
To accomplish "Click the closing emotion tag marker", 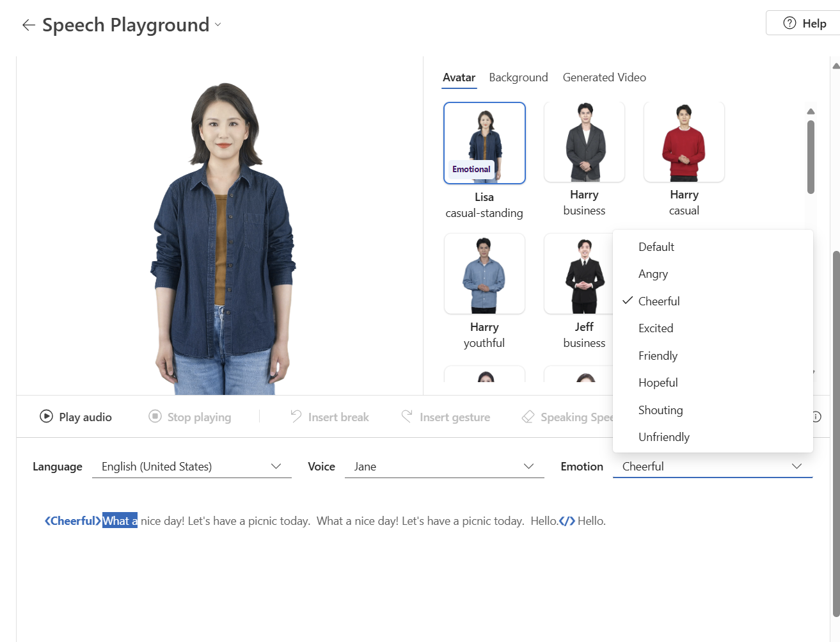I will (567, 521).
